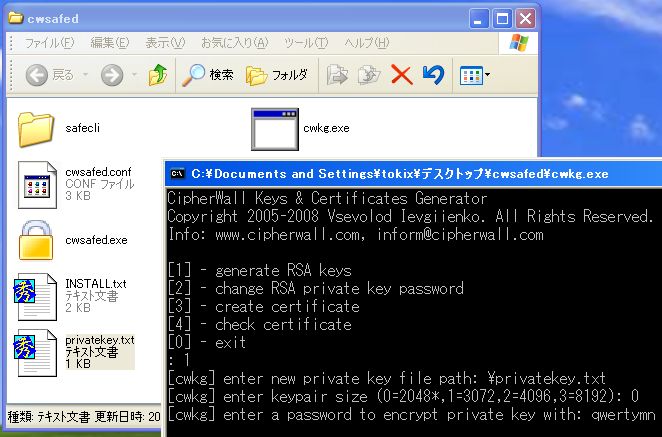
Task: Click the Move To folder icon
Action: (337, 75)
